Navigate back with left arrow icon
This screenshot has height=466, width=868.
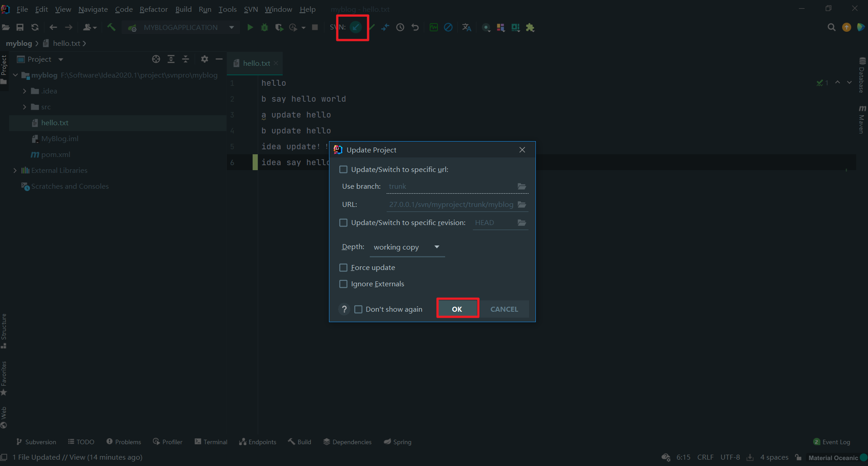point(53,27)
